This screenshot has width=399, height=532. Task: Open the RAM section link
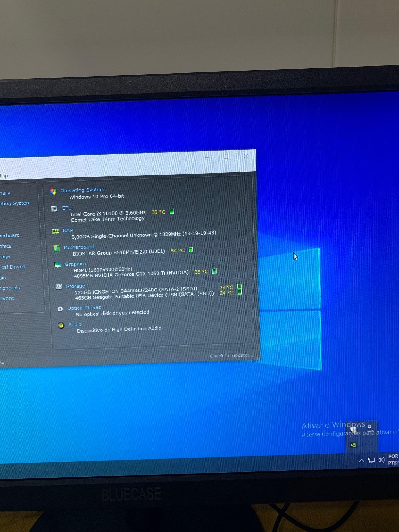(x=68, y=230)
